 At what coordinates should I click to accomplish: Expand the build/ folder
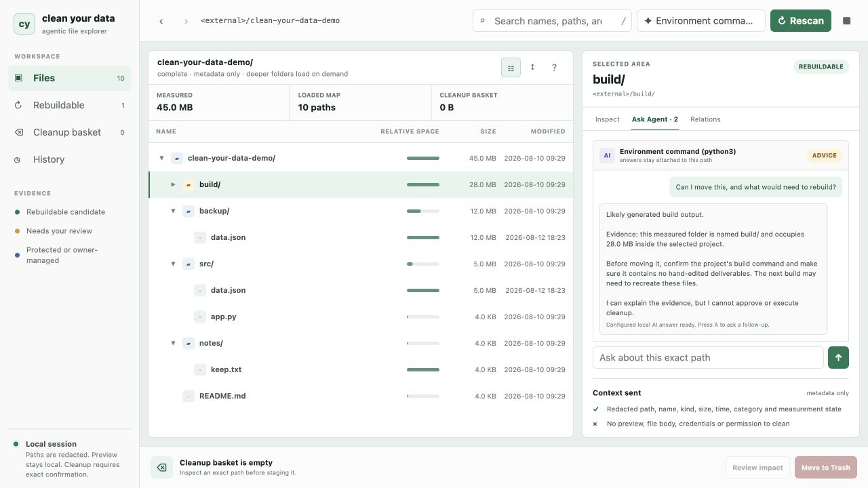(173, 184)
